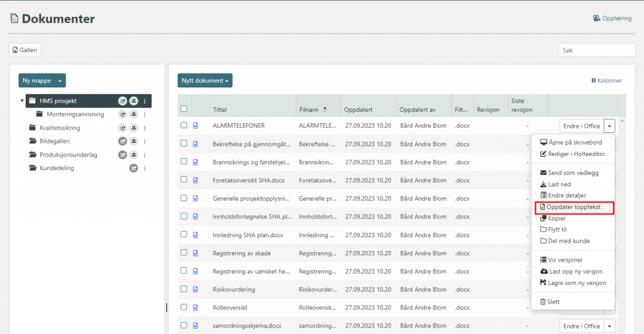Select all documents with header checkbox

point(184,109)
